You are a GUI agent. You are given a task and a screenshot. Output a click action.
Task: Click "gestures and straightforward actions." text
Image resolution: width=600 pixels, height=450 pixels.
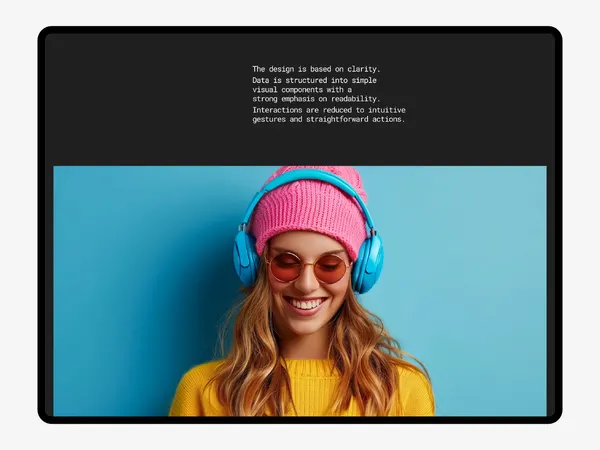point(328,119)
